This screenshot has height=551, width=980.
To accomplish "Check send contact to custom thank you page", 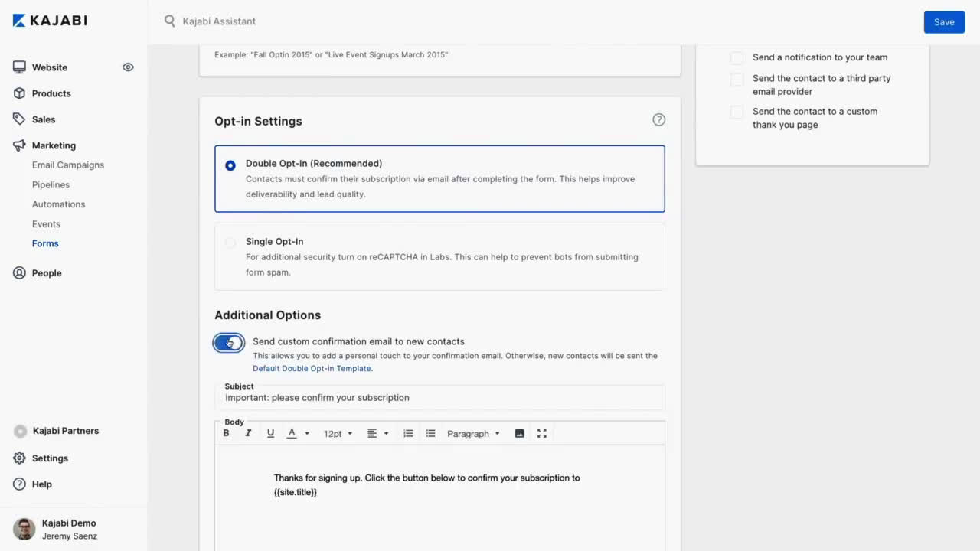I will 737,112.
